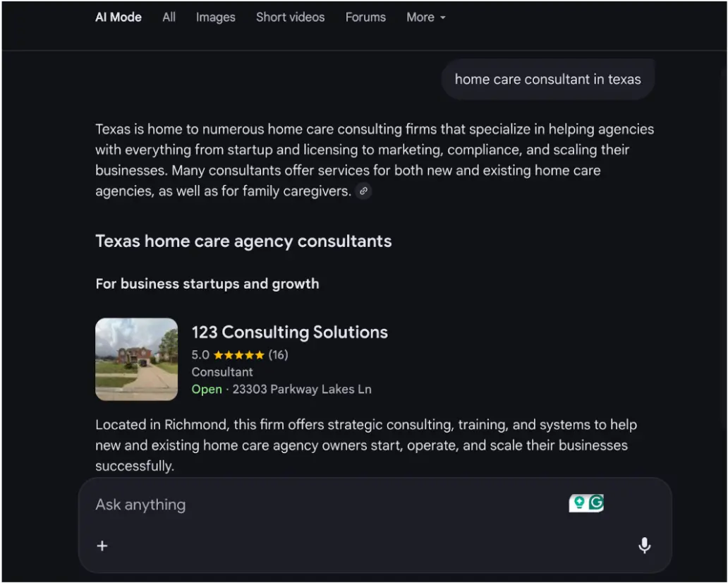The height and width of the screenshot is (583, 728).
Task: Switch to the AI Mode tab
Action: point(119,17)
